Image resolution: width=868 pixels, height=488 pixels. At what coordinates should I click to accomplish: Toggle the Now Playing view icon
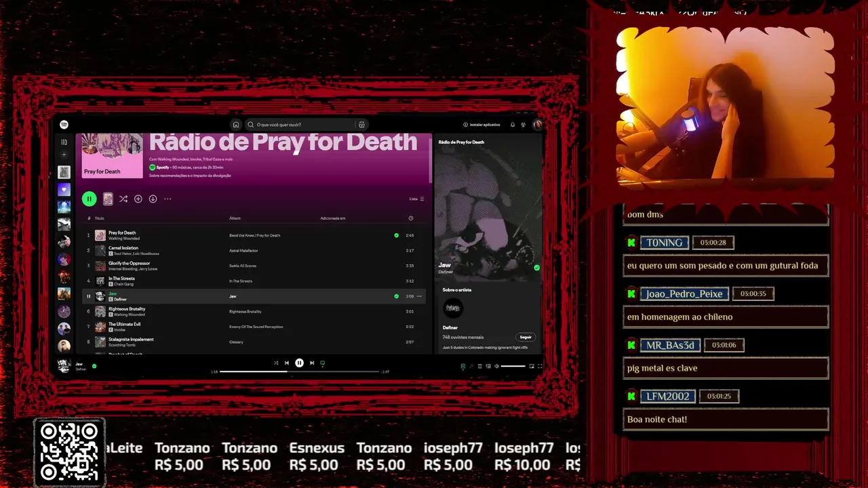pyautogui.click(x=463, y=366)
